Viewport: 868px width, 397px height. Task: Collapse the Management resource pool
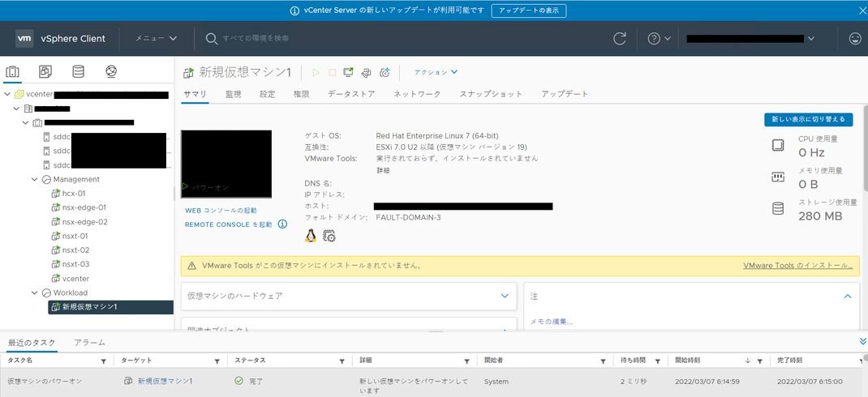pos(35,179)
